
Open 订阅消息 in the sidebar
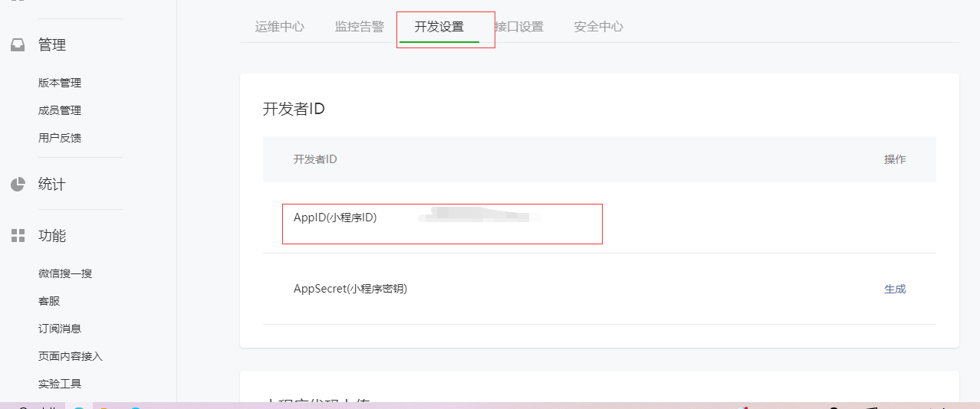pos(60,329)
